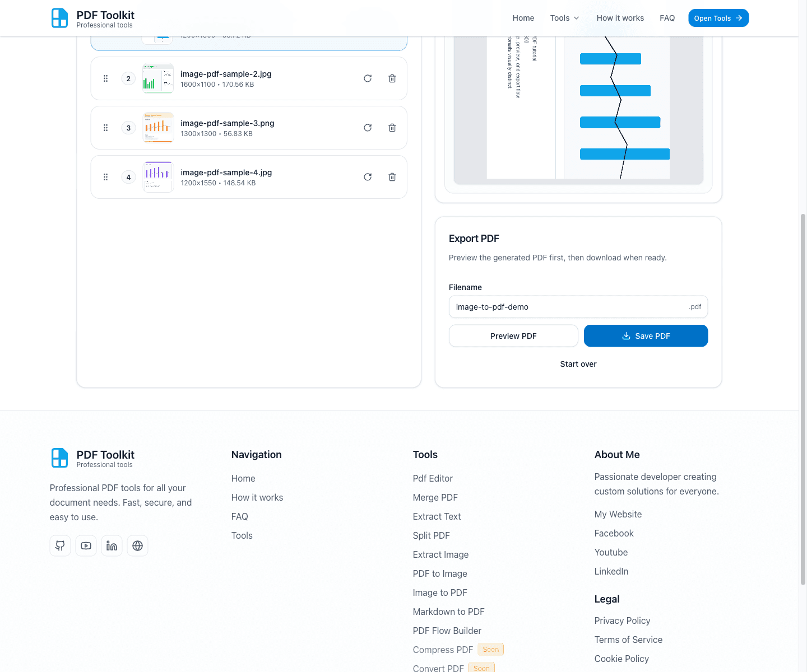This screenshot has height=672, width=807.
Task: Delete image-pdf-sample-2.jpg with the trash icon
Action: tap(392, 78)
